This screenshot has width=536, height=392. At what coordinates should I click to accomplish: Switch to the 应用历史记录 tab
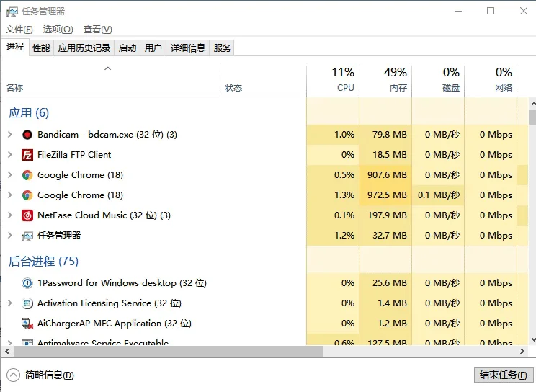[84, 48]
